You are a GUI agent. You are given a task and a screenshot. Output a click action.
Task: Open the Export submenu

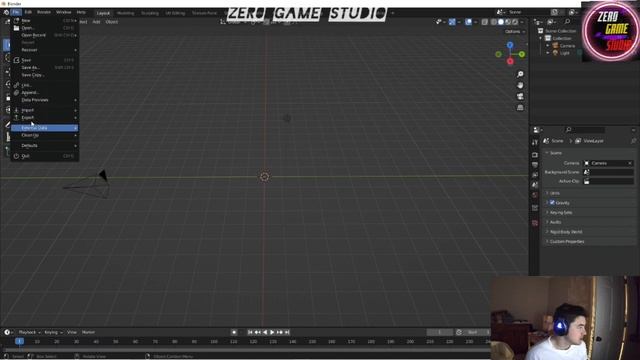click(x=45, y=118)
